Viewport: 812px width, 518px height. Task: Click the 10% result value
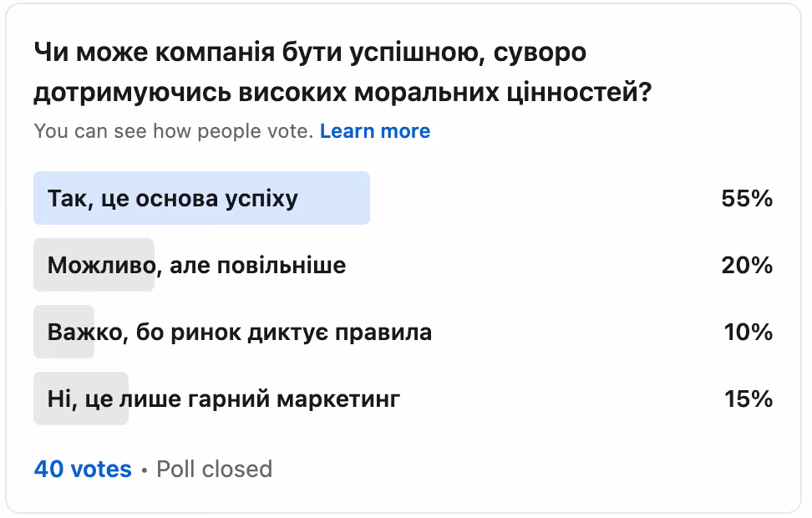click(749, 332)
